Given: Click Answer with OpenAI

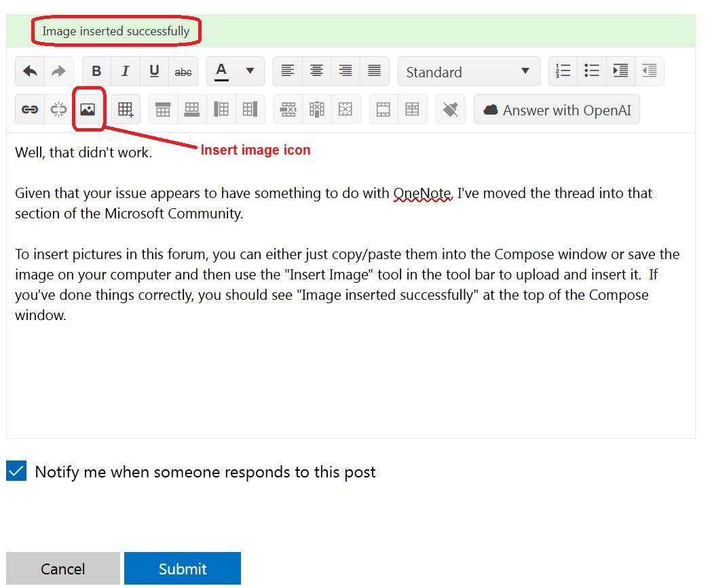Looking at the screenshot, I should [557, 110].
